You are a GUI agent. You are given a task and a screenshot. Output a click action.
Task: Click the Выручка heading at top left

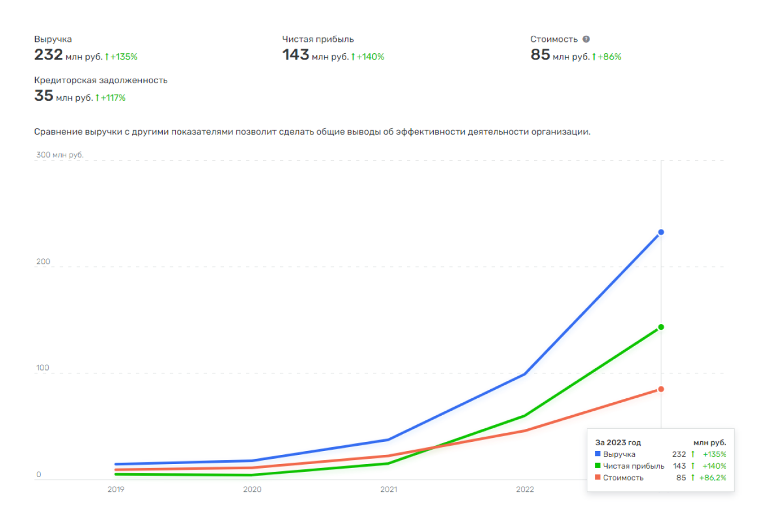click(x=53, y=39)
